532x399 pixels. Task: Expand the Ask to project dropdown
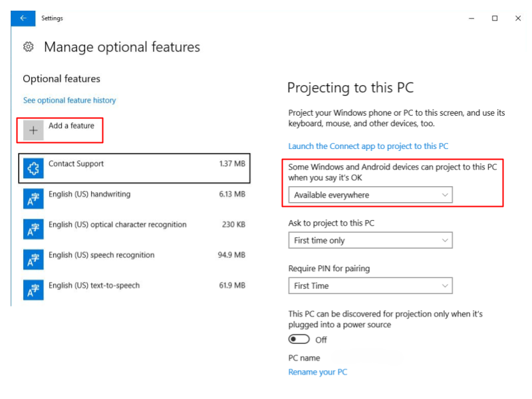(x=370, y=241)
